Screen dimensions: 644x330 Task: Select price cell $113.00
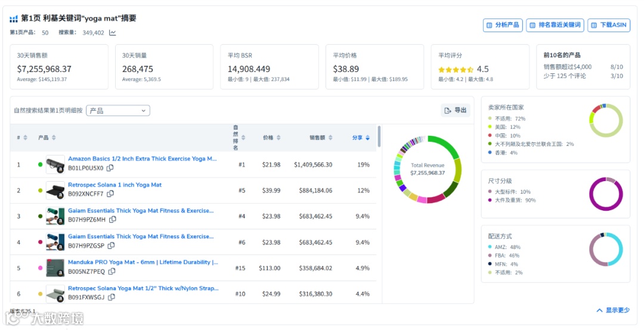[270, 268]
